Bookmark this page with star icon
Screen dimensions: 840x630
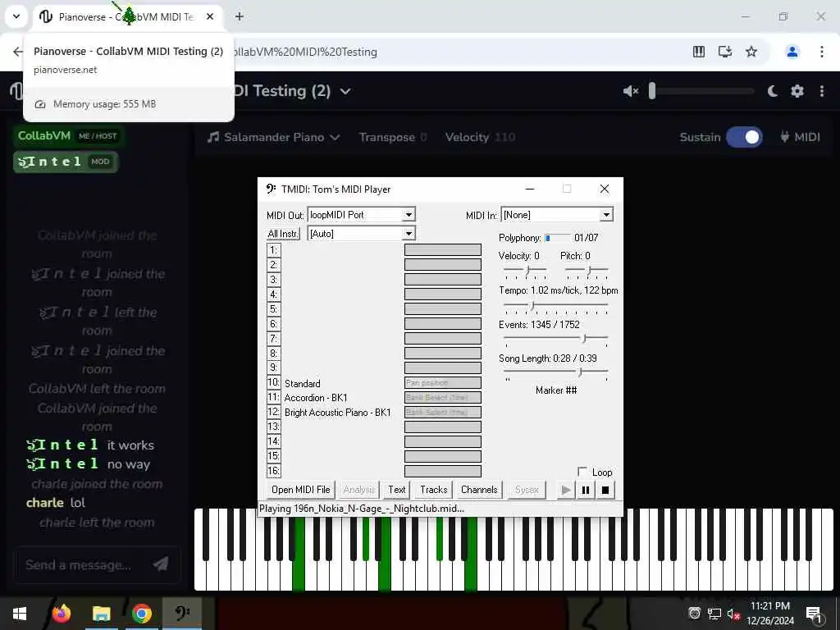(751, 52)
